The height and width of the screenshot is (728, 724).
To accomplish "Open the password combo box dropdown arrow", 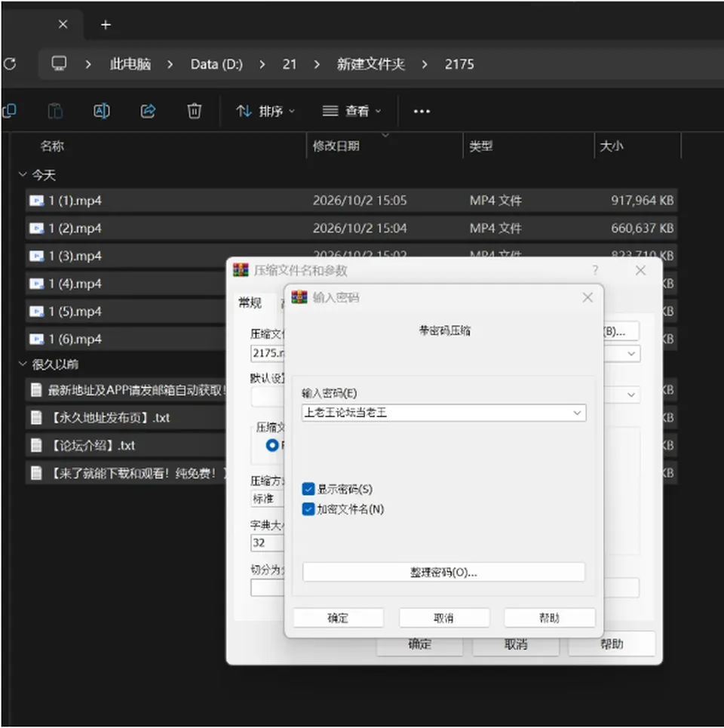I will point(577,413).
